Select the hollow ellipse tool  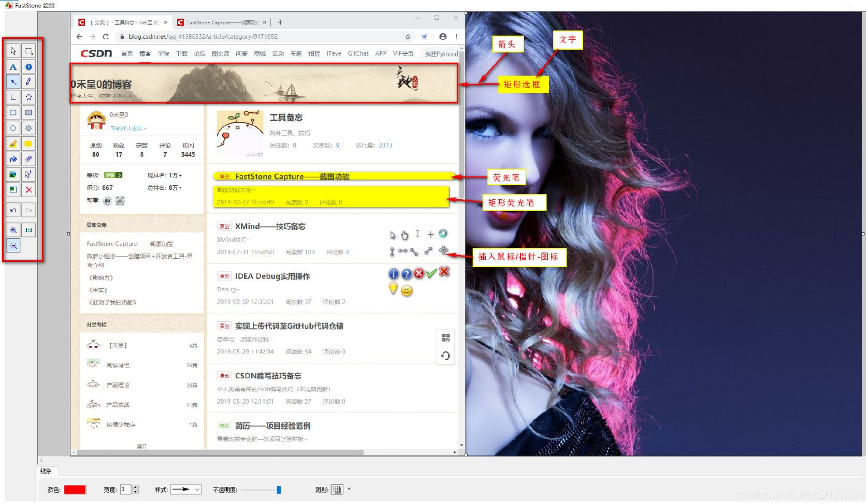pyautogui.click(x=13, y=128)
